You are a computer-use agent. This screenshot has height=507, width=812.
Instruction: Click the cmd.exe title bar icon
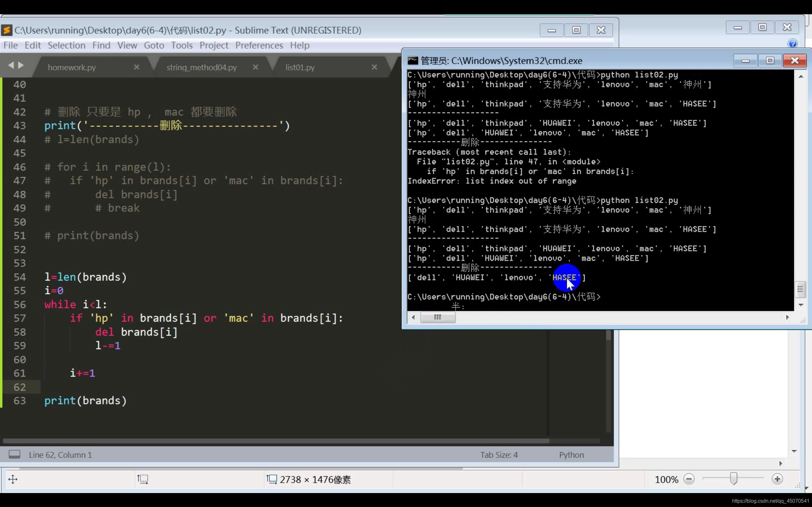(x=413, y=61)
